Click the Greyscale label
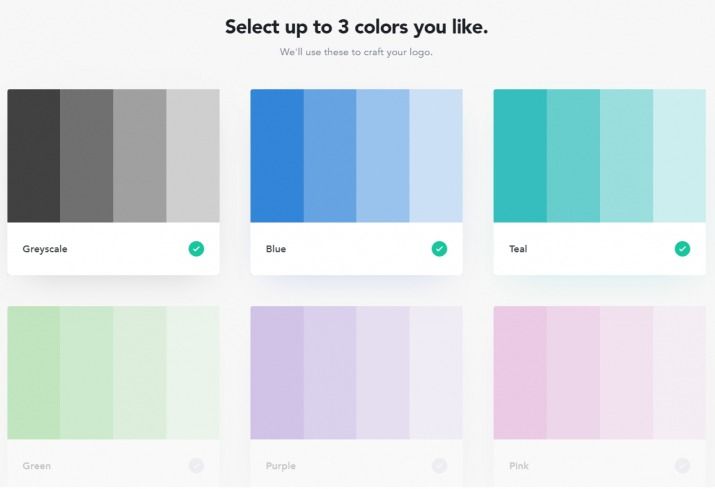 pyautogui.click(x=45, y=249)
